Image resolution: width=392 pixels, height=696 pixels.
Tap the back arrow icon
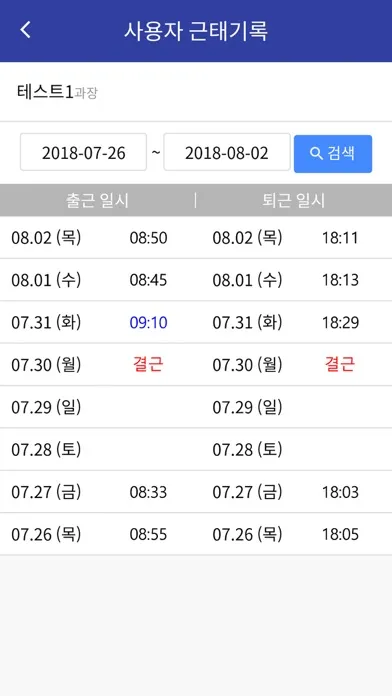click(26, 30)
